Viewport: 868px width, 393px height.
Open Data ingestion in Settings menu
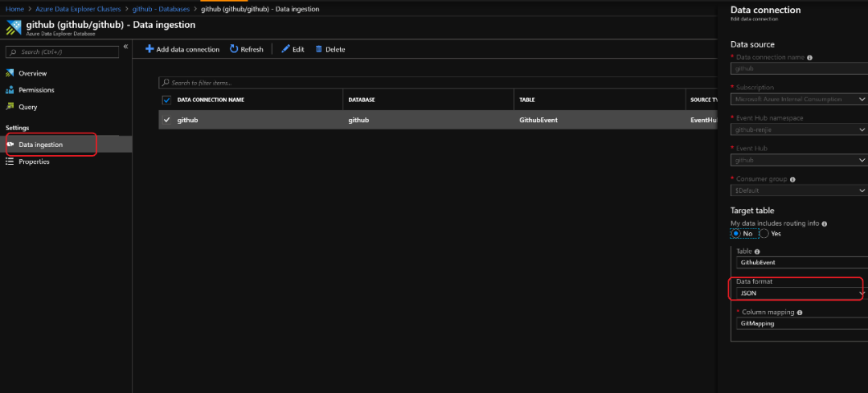point(40,145)
